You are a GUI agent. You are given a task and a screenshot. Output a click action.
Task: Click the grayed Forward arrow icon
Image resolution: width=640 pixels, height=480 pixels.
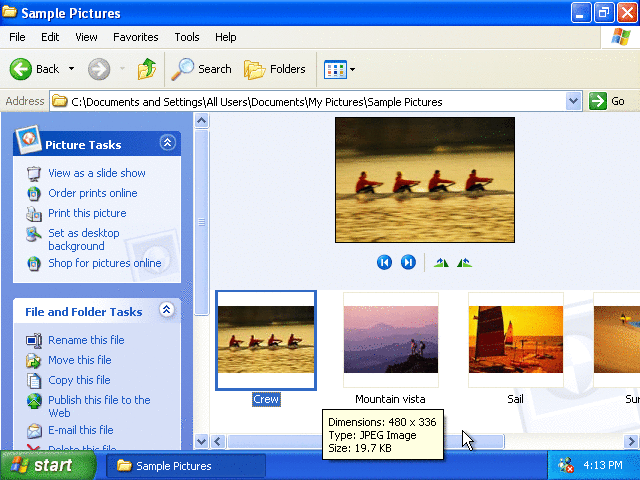click(x=99, y=69)
